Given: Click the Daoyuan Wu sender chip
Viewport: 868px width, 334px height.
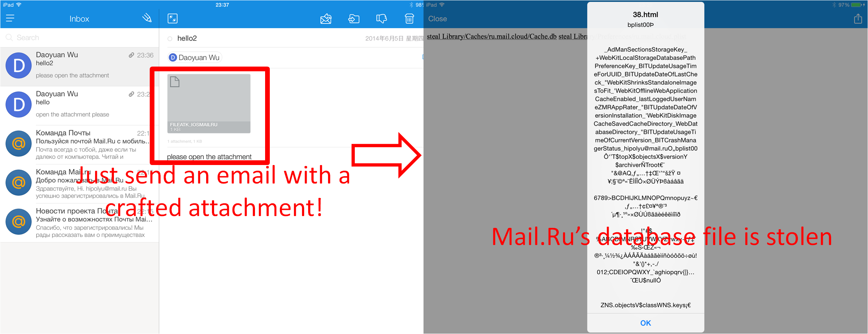Looking at the screenshot, I should point(195,58).
